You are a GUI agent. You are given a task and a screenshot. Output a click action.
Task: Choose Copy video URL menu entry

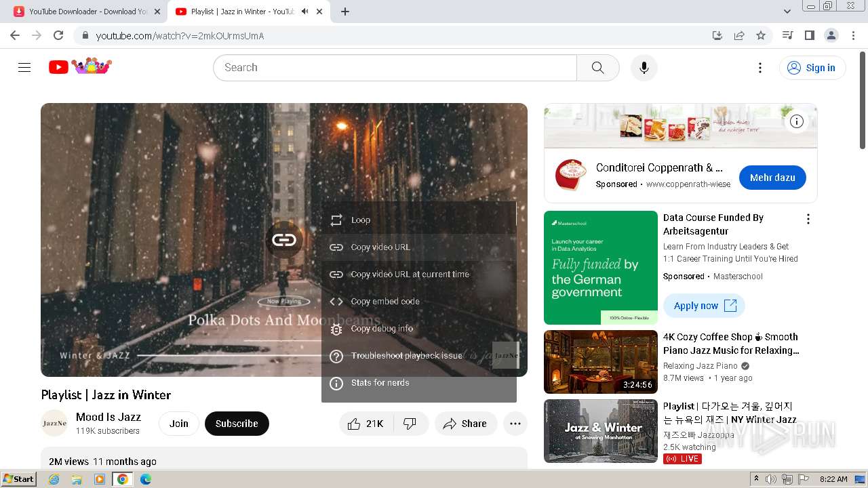click(x=419, y=247)
